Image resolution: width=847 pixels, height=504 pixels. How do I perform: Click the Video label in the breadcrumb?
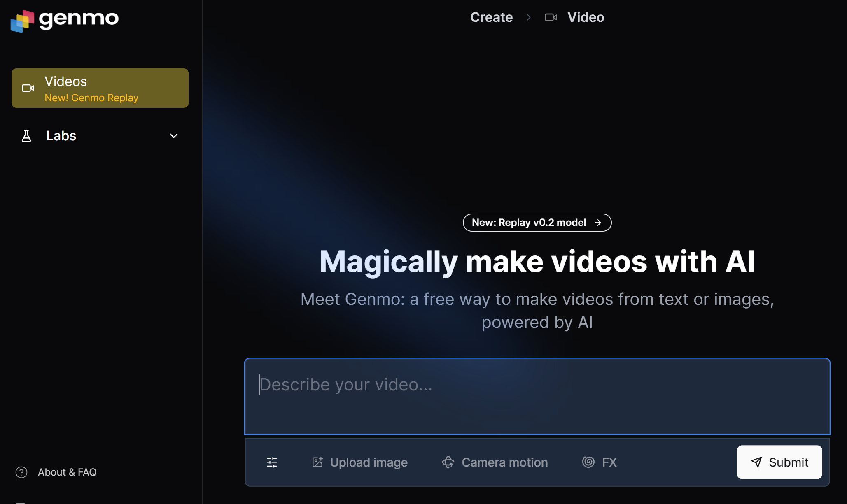(586, 17)
